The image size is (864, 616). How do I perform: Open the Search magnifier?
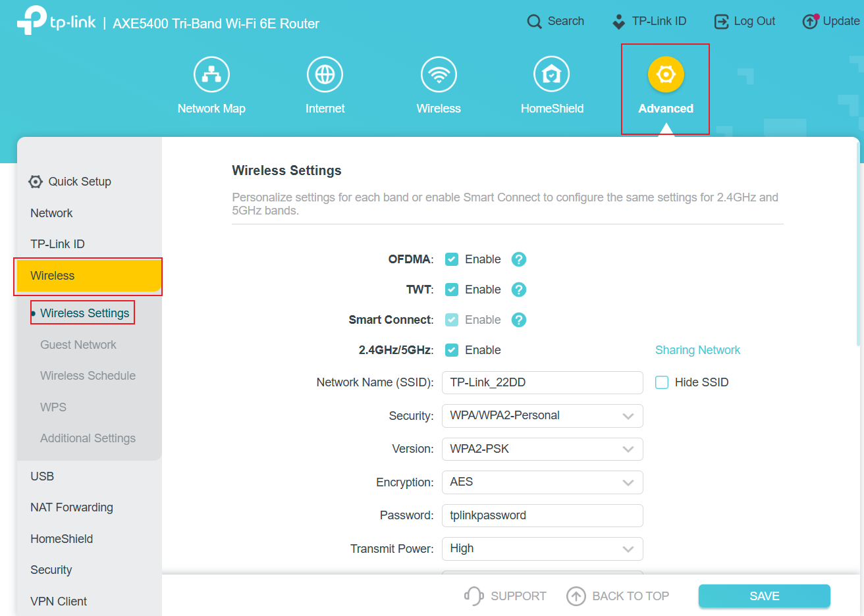(535, 21)
